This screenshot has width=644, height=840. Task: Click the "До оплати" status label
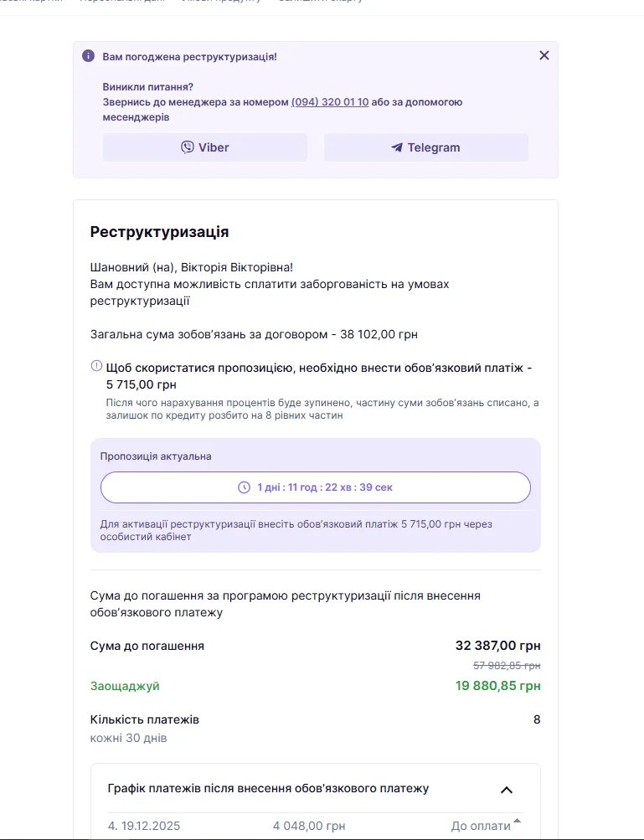[x=480, y=826]
